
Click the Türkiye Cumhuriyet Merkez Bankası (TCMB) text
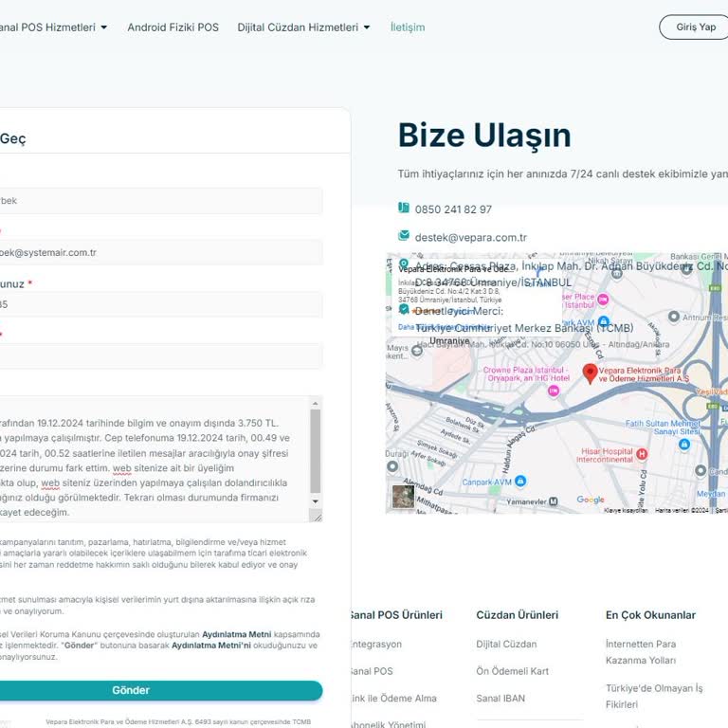coord(524,328)
